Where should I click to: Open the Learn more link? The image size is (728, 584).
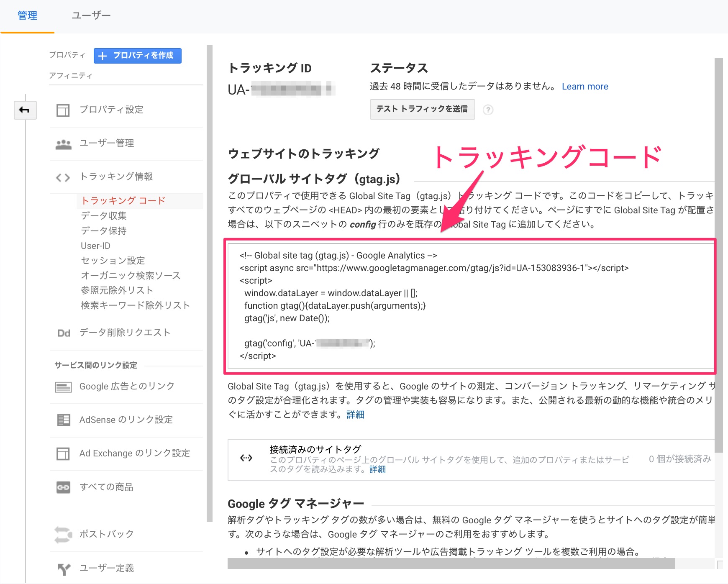click(x=584, y=87)
